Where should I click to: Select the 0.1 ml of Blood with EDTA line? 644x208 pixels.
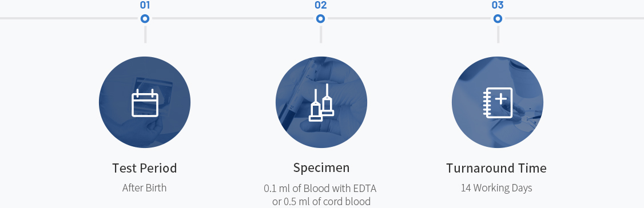[320, 189]
